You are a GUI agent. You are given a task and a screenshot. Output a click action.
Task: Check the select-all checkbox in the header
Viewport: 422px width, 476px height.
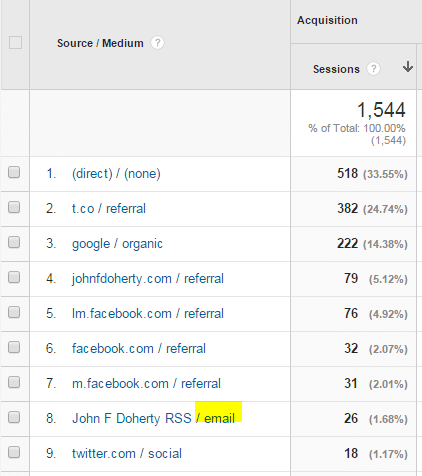click(15, 43)
